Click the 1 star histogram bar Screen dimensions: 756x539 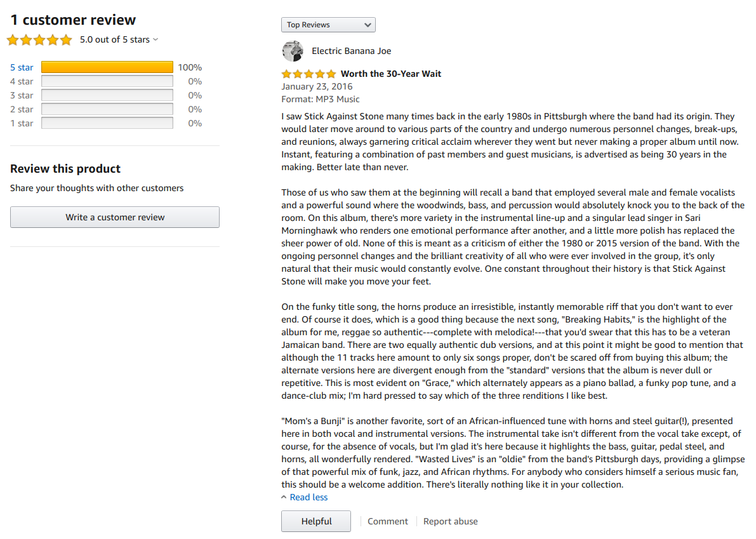click(x=107, y=123)
